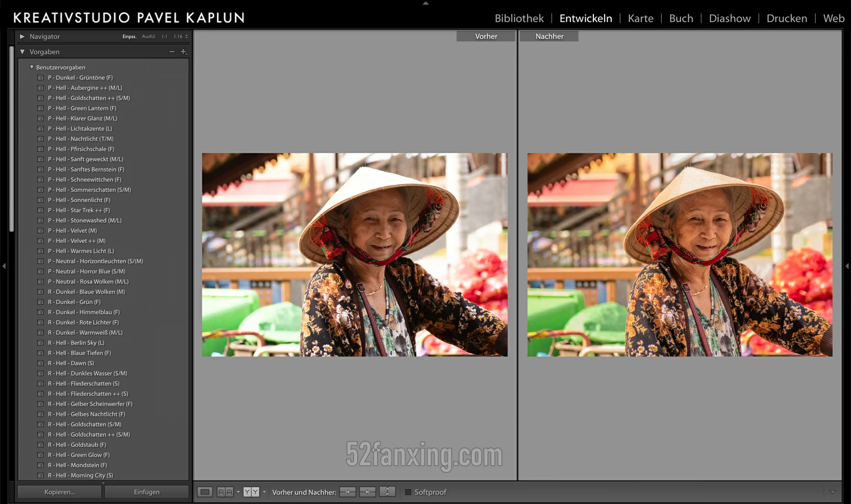851x504 pixels.
Task: Open toolbar content menu triangle
Action: [833, 492]
